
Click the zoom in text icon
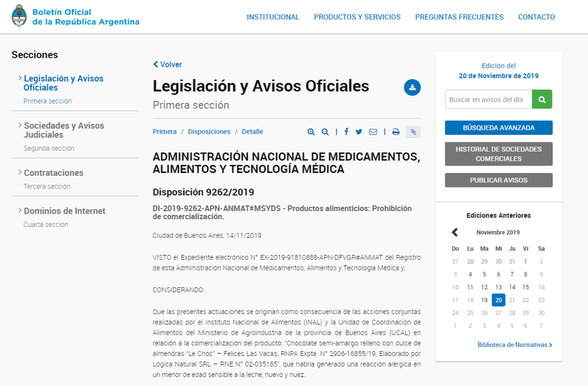coord(311,132)
